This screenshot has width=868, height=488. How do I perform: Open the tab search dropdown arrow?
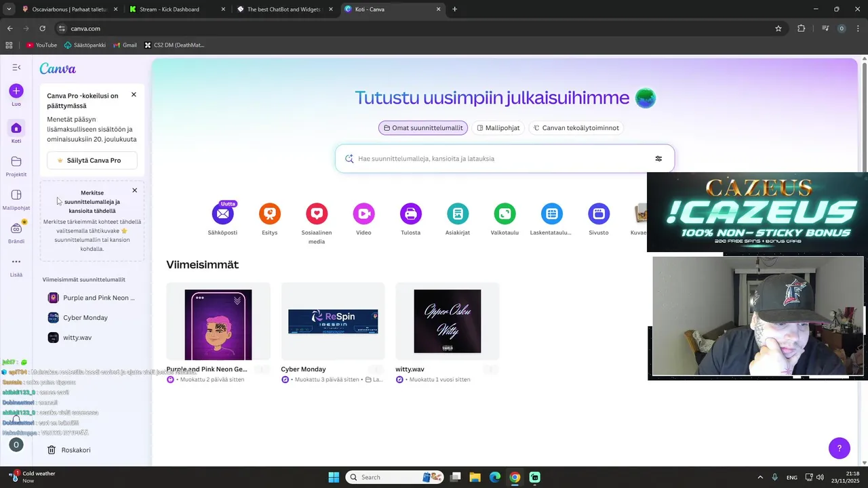point(8,9)
